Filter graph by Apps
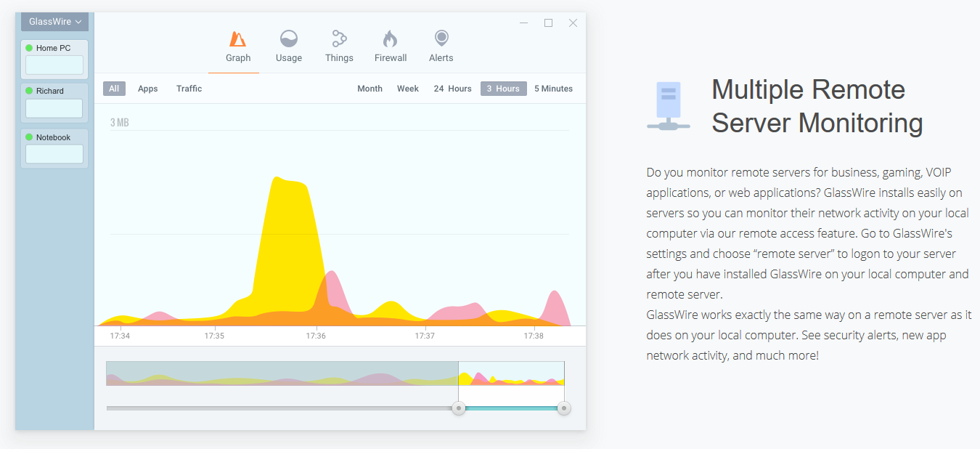This screenshot has width=980, height=449. [147, 89]
